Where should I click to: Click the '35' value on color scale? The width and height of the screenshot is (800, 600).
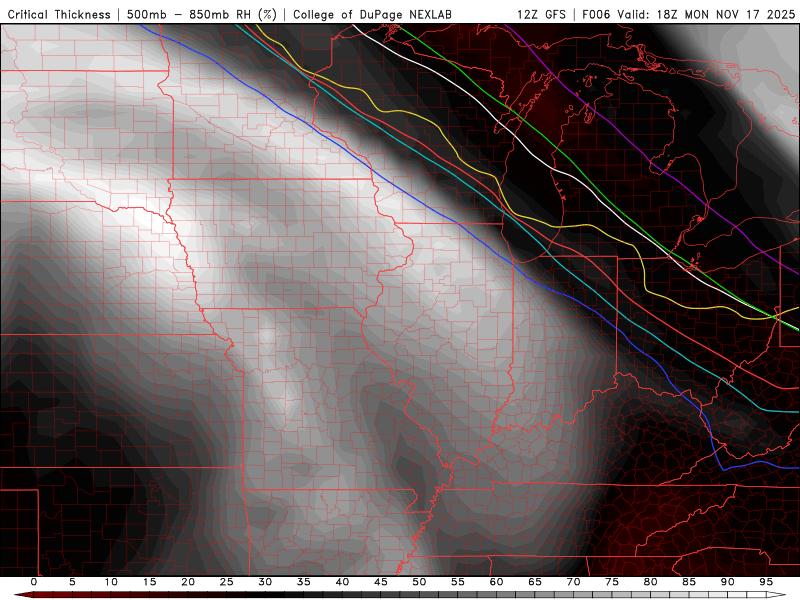[x=304, y=582]
